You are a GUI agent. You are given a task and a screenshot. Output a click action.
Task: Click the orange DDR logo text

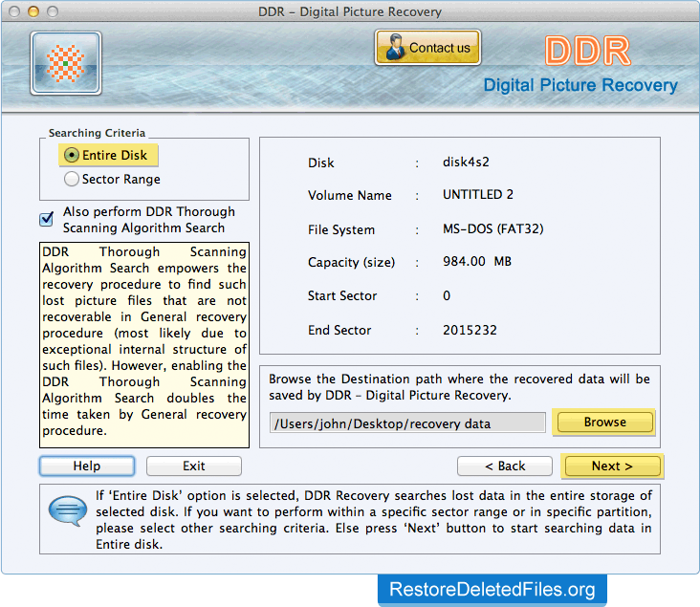(x=587, y=51)
